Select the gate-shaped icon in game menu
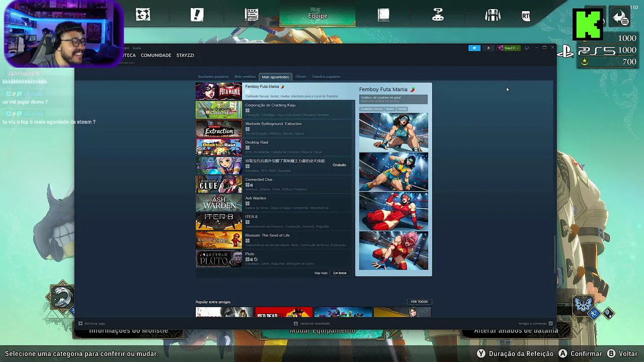This screenshot has width=644, height=362. coord(493,15)
